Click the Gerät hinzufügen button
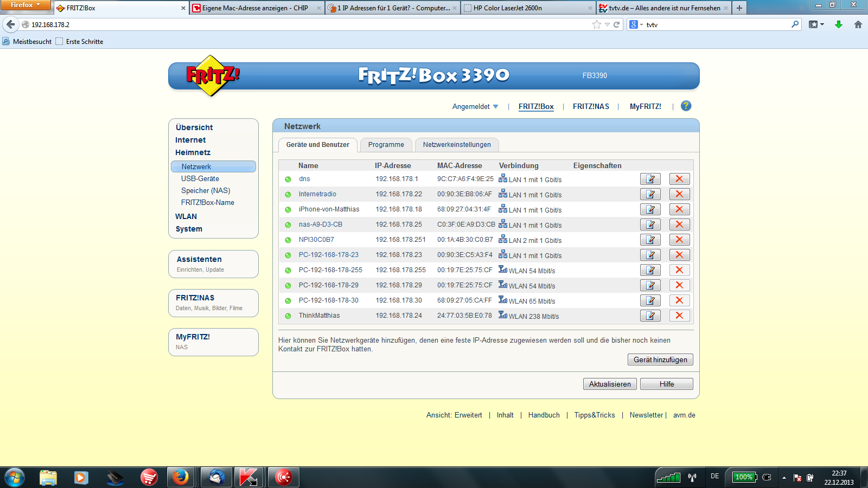Screen dimensions: 868x488 660,359
